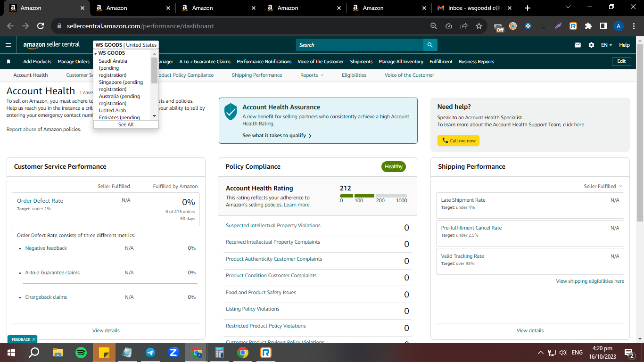644x362 pixels.
Task: Open Suspected Intellectual Property Violations link
Action: coord(273,225)
